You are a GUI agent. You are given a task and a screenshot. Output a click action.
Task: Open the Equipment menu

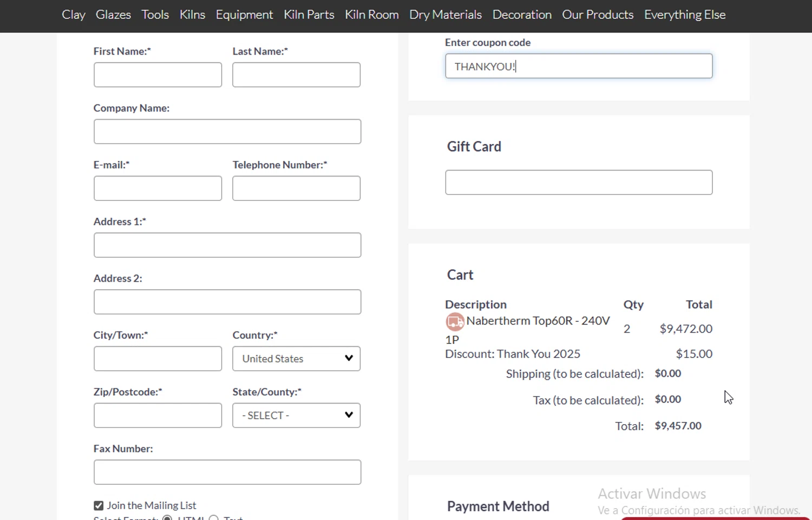tap(244, 15)
